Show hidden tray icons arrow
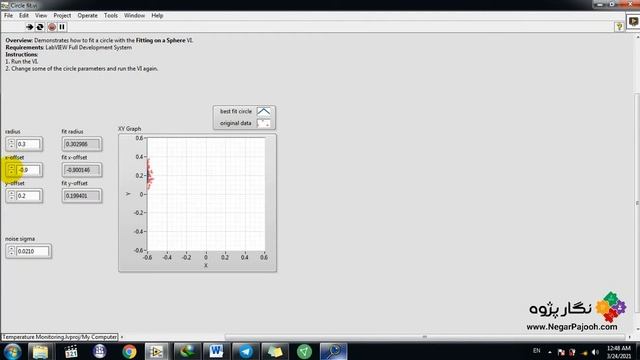 click(x=549, y=352)
